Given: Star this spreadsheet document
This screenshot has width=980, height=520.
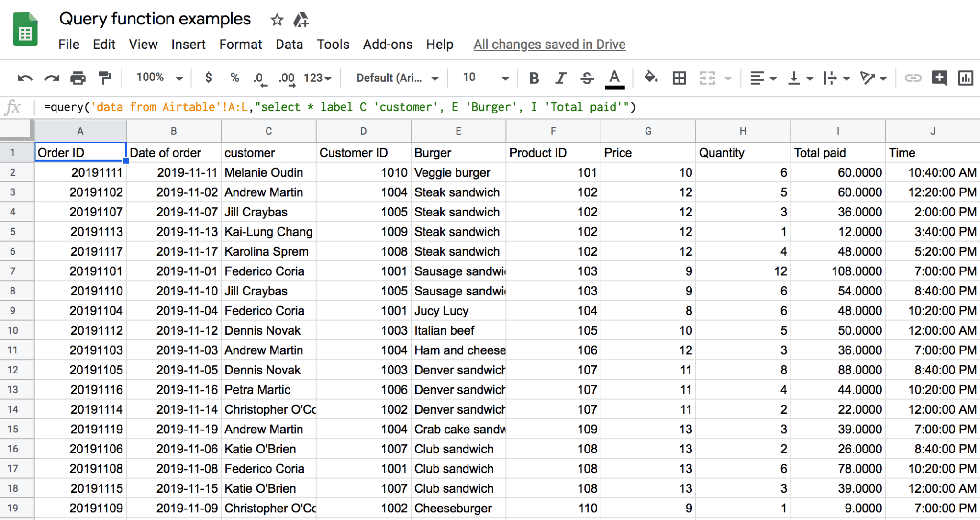Looking at the screenshot, I should pos(277,20).
